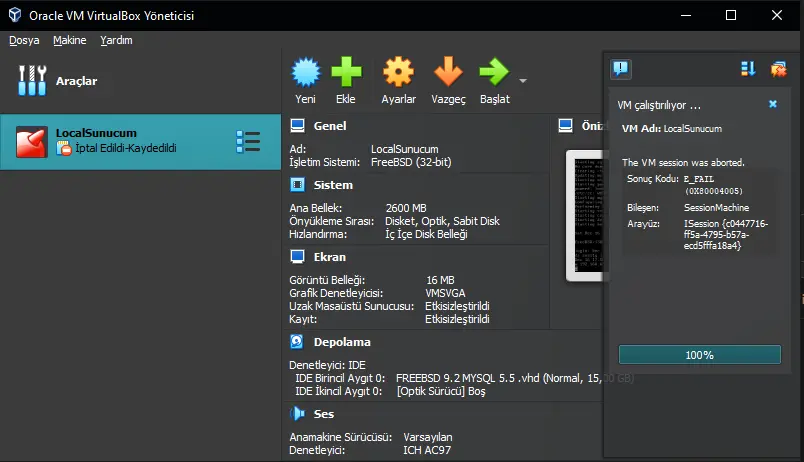Open the Genel section heading link
The width and height of the screenshot is (804, 462).
[330, 126]
